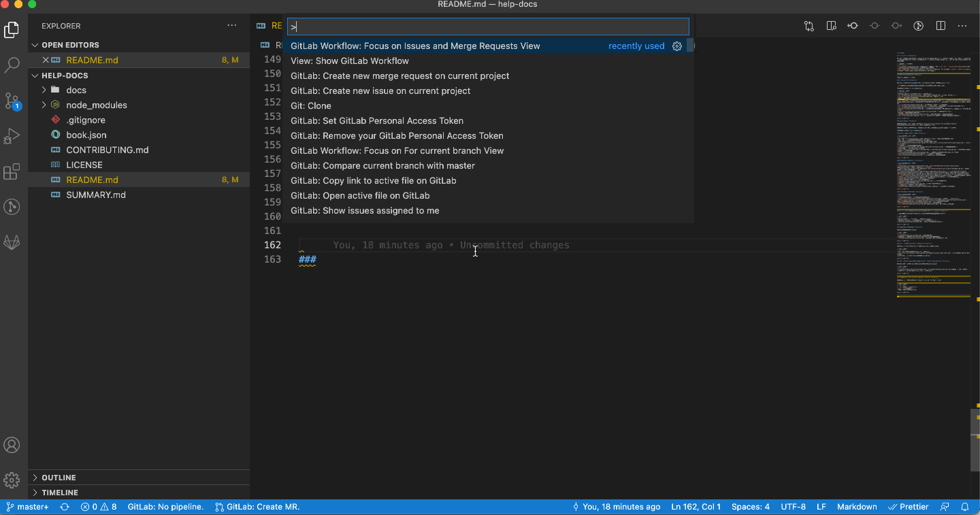
Task: Close README.md in Open Editors
Action: point(46,60)
